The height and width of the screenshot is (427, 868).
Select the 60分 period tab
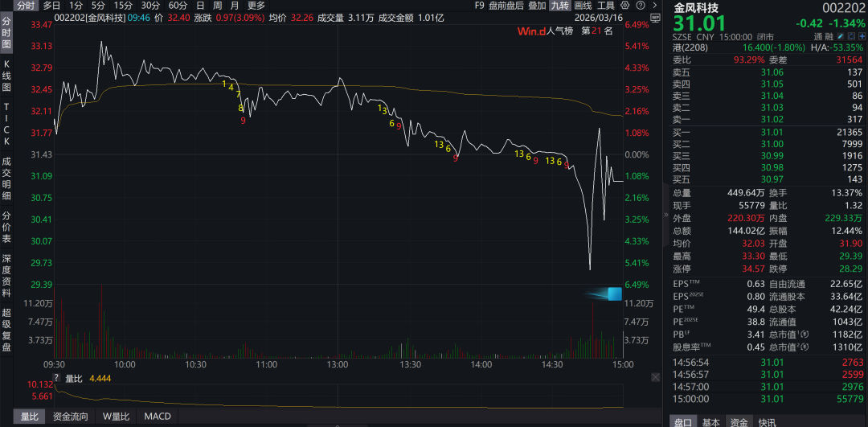click(178, 6)
